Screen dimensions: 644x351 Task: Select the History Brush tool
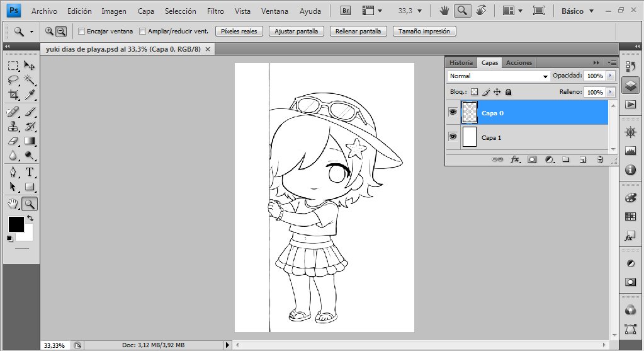point(29,126)
